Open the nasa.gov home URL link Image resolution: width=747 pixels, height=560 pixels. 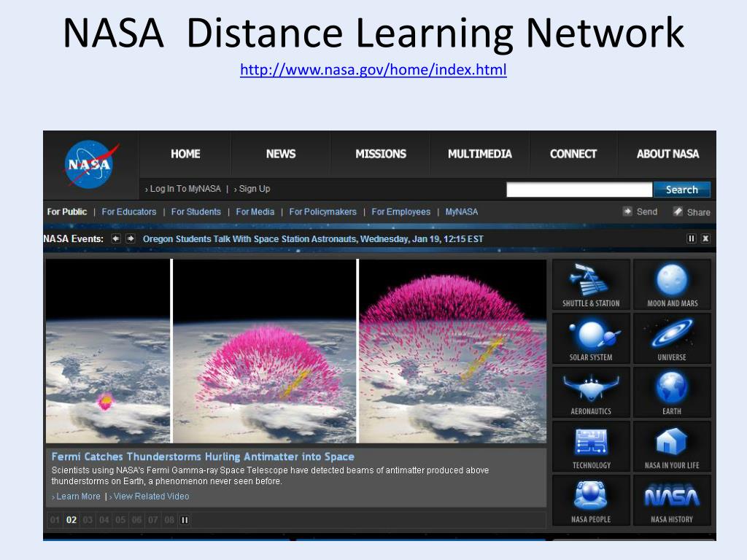click(x=373, y=70)
